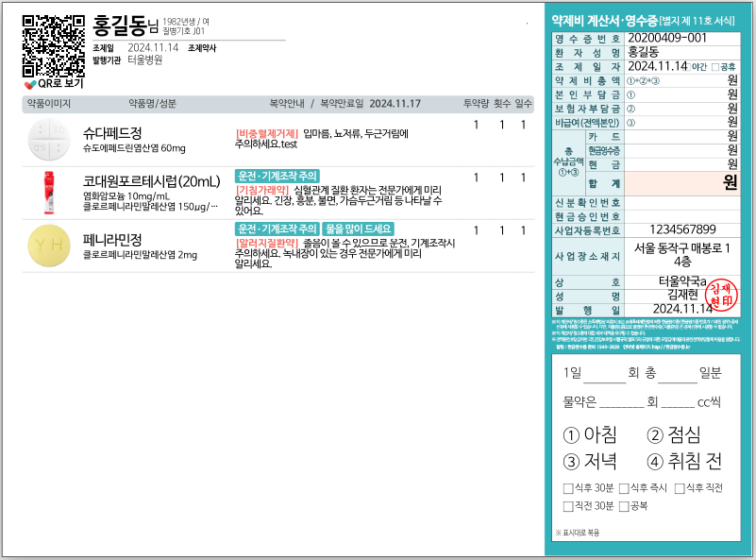The width and height of the screenshot is (756, 560).
Task: Select circled number ② 점심
Action: coord(655,435)
